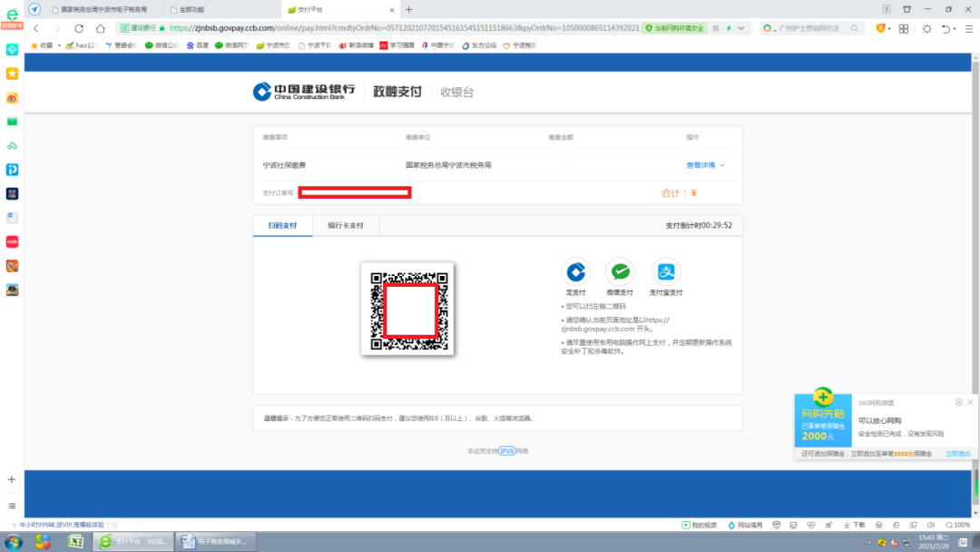Click the 360 browser logo icon
This screenshot has width=980, height=552.
(x=12, y=13)
